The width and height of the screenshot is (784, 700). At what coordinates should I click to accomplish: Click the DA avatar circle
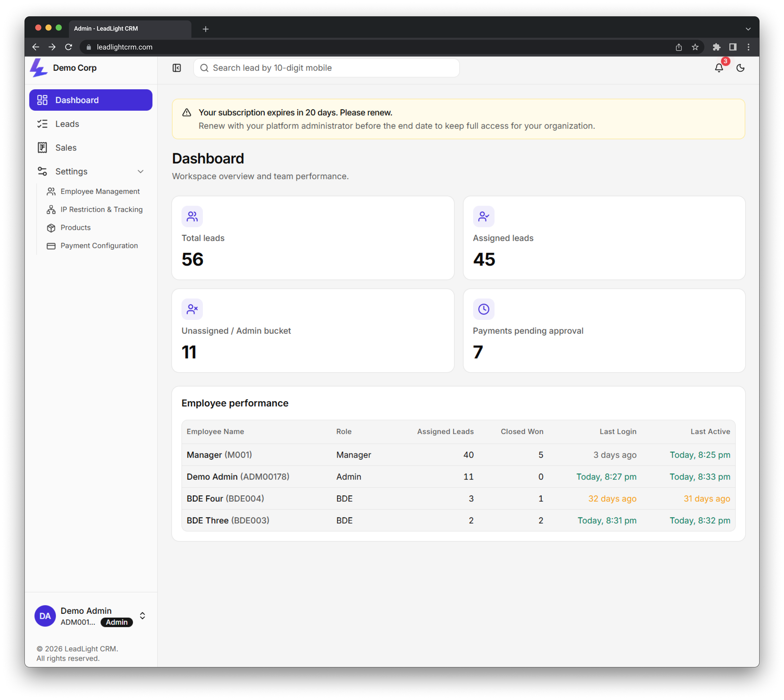coord(45,616)
